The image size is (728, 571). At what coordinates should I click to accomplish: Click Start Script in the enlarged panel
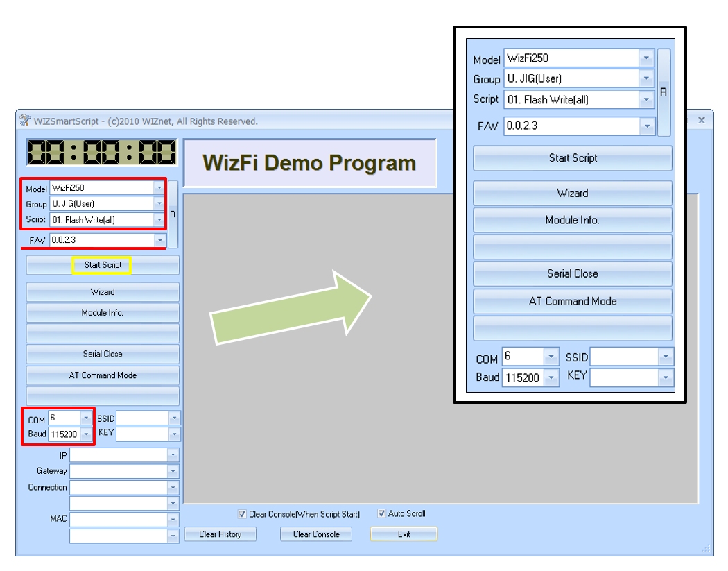click(573, 158)
